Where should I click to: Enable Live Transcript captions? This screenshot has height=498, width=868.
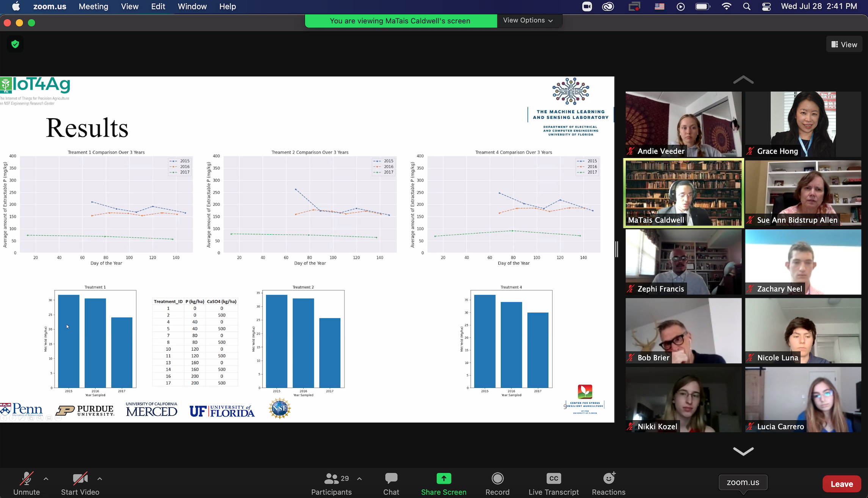(x=554, y=484)
